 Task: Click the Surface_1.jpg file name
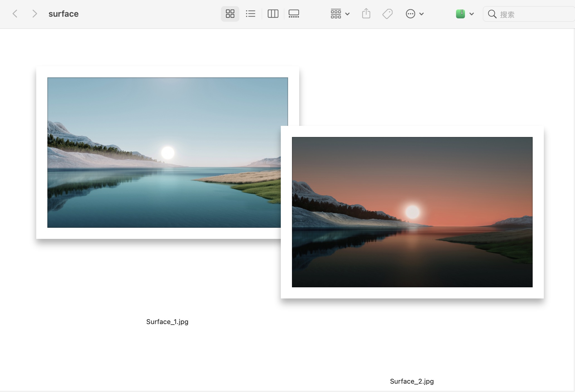tap(167, 322)
